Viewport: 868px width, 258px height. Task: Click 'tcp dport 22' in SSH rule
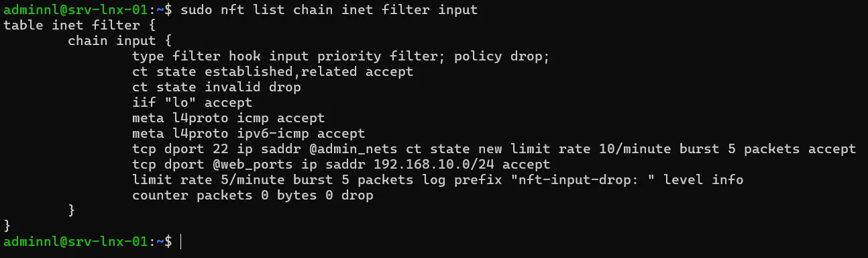point(180,149)
